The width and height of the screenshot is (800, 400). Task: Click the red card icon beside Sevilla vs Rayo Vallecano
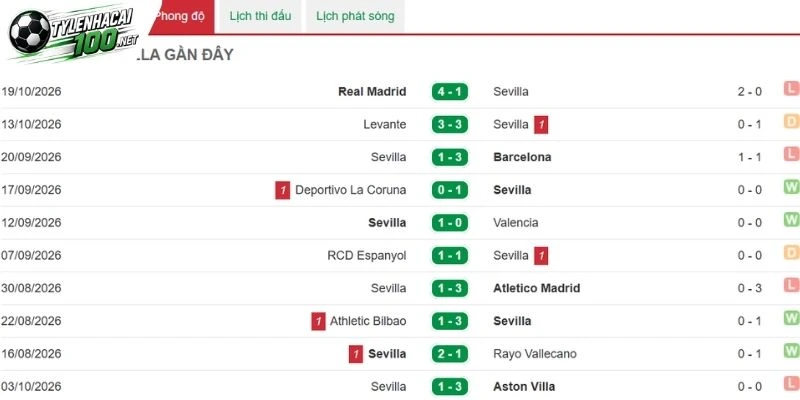tap(356, 354)
